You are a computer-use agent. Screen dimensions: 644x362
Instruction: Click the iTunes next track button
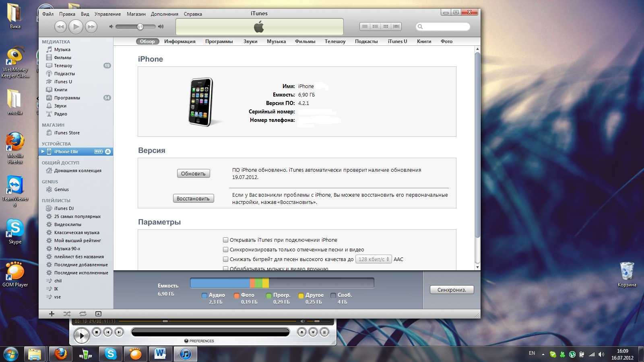click(91, 27)
